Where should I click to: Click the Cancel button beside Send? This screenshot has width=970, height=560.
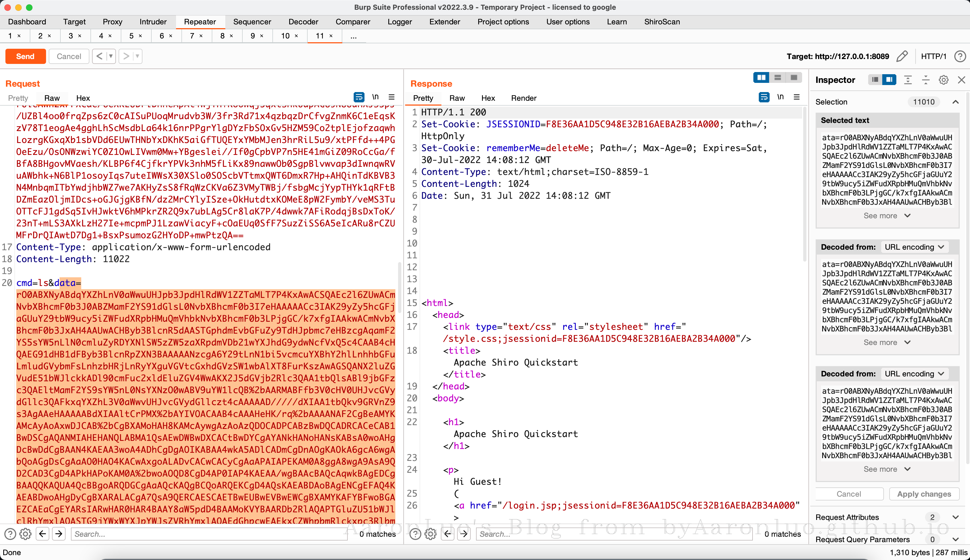click(x=69, y=56)
